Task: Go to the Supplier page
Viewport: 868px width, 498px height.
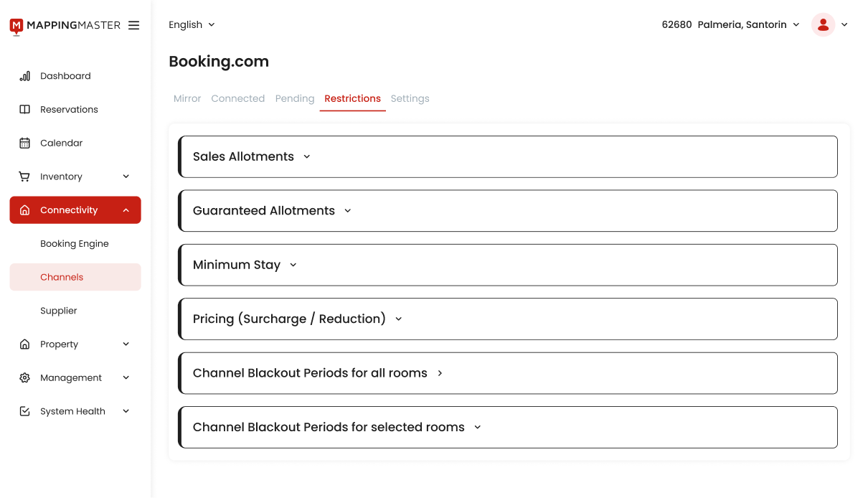Action: pyautogui.click(x=59, y=311)
